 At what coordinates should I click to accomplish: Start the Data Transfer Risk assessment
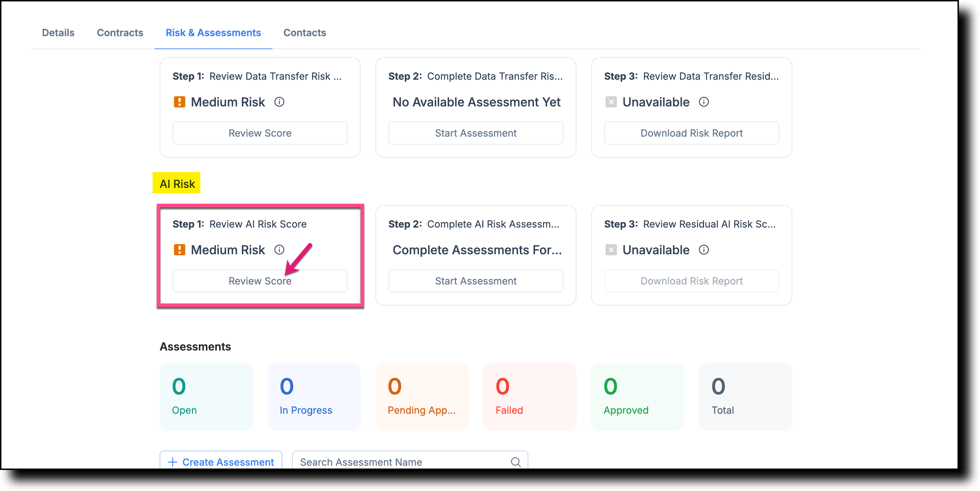[x=476, y=133]
